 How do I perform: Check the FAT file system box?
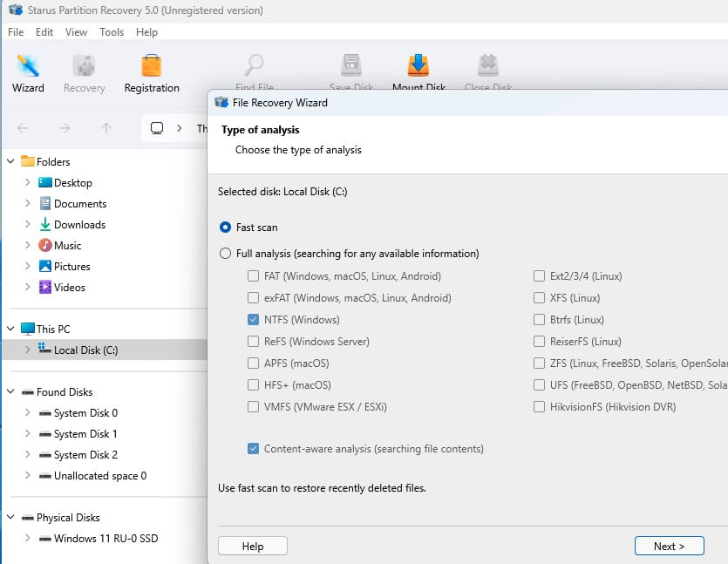[x=253, y=276]
